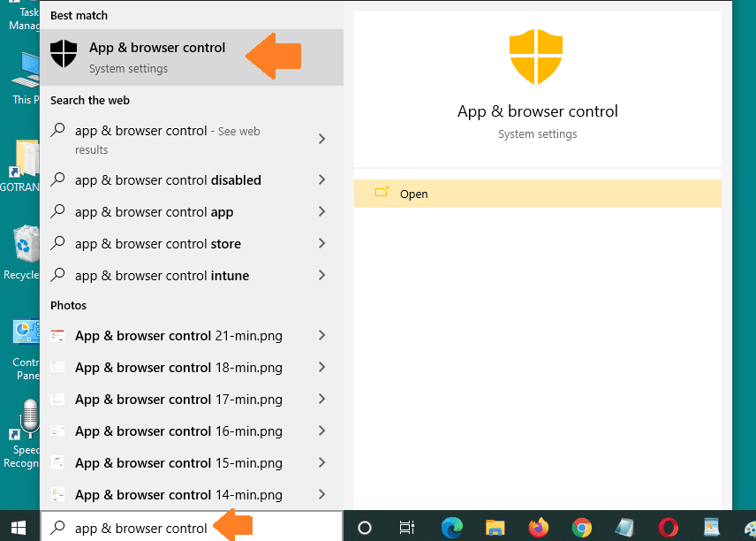The image size is (756, 541).
Task: Click the Cortana circle icon in taskbar
Action: pyautogui.click(x=364, y=528)
